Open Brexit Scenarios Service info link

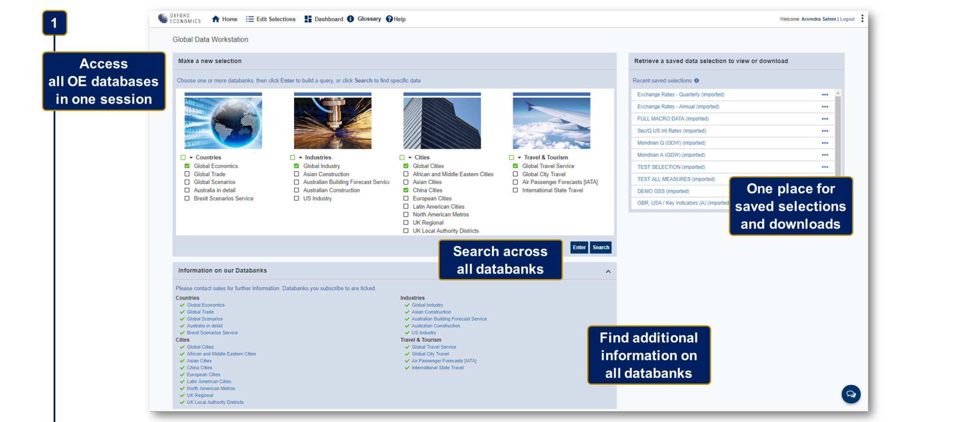212,333
